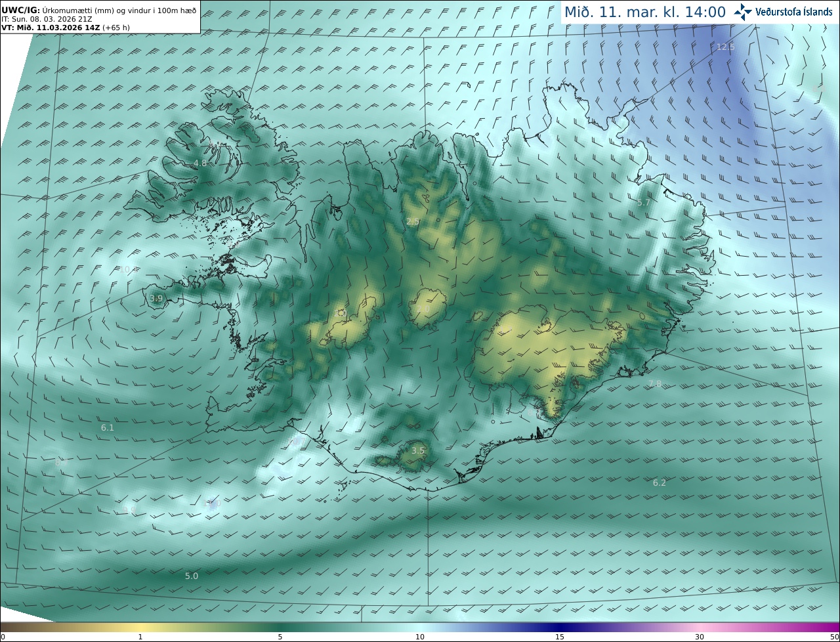Select the 'Mið. 11. mar. kl. 14:00' timestamp
840x642 pixels.
click(x=645, y=12)
